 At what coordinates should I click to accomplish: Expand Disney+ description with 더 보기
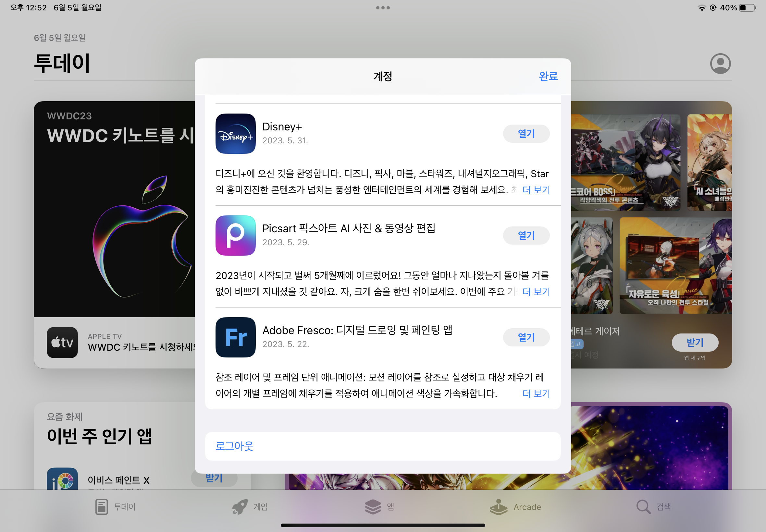coord(536,190)
